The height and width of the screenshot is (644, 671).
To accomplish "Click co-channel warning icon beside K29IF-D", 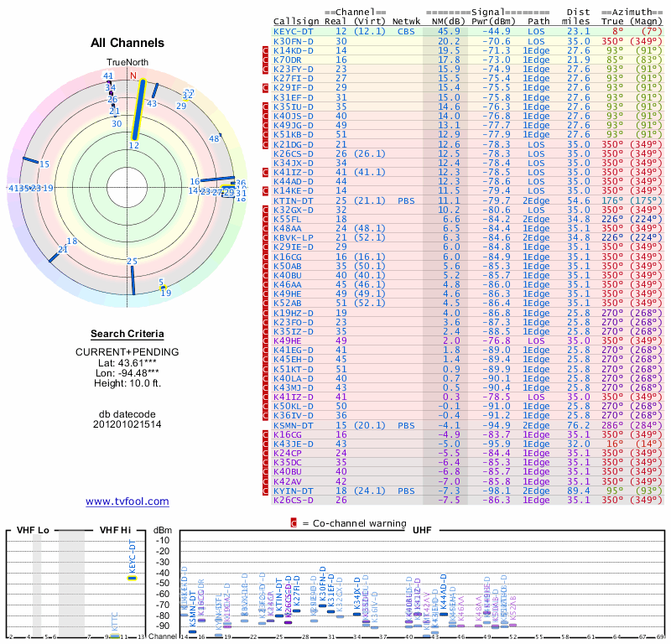I will (266, 87).
